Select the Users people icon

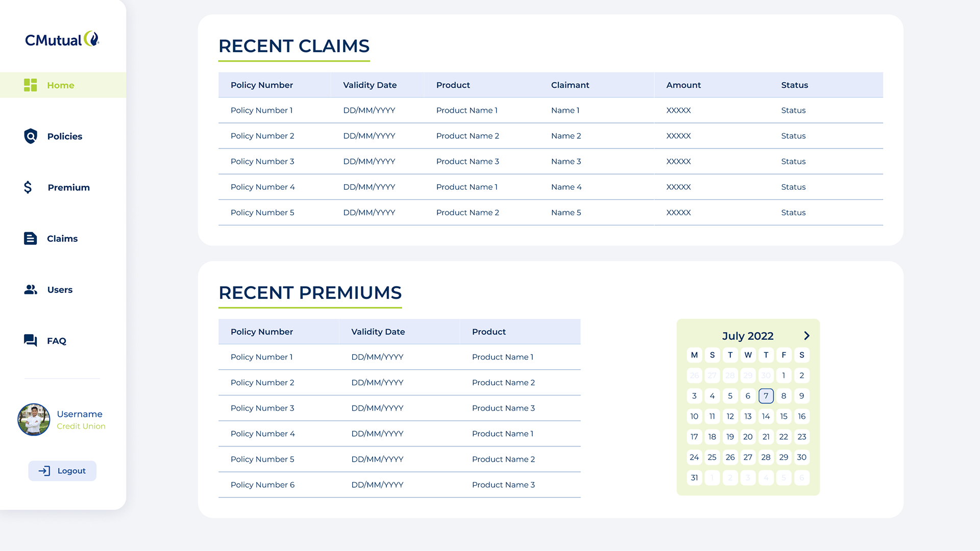click(31, 289)
